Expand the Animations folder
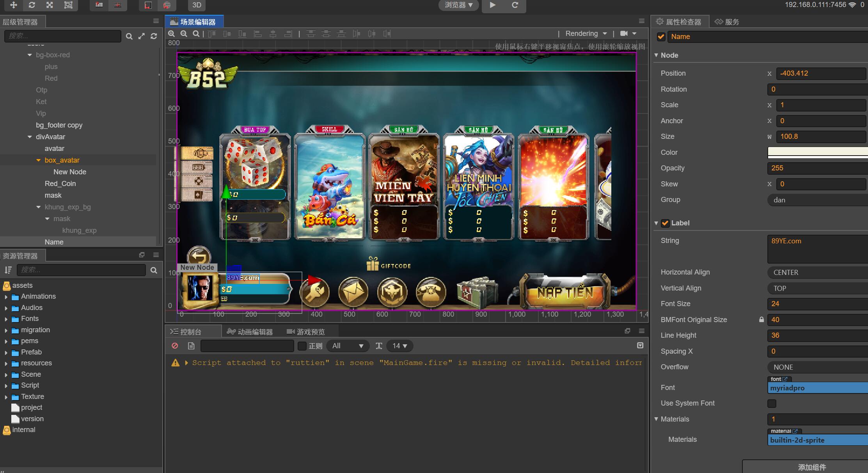 [6, 297]
